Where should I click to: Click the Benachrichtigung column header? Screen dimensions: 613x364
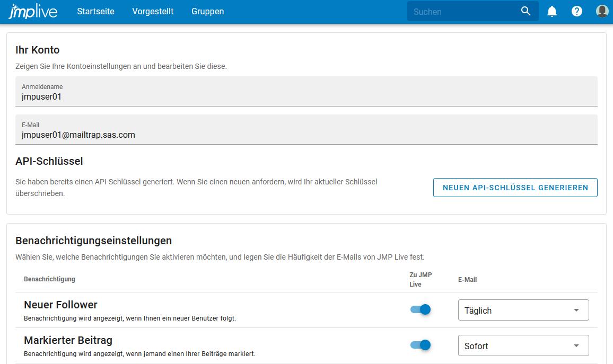49,279
